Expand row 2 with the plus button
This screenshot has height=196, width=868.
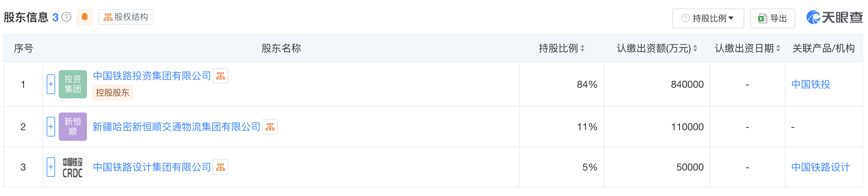click(51, 127)
